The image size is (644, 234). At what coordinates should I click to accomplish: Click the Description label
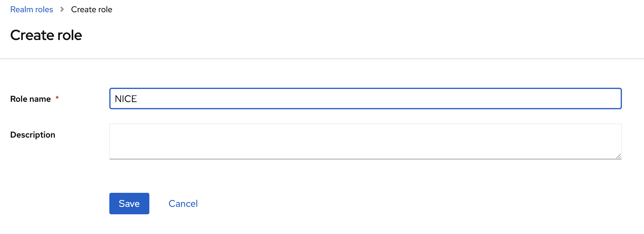pos(33,135)
